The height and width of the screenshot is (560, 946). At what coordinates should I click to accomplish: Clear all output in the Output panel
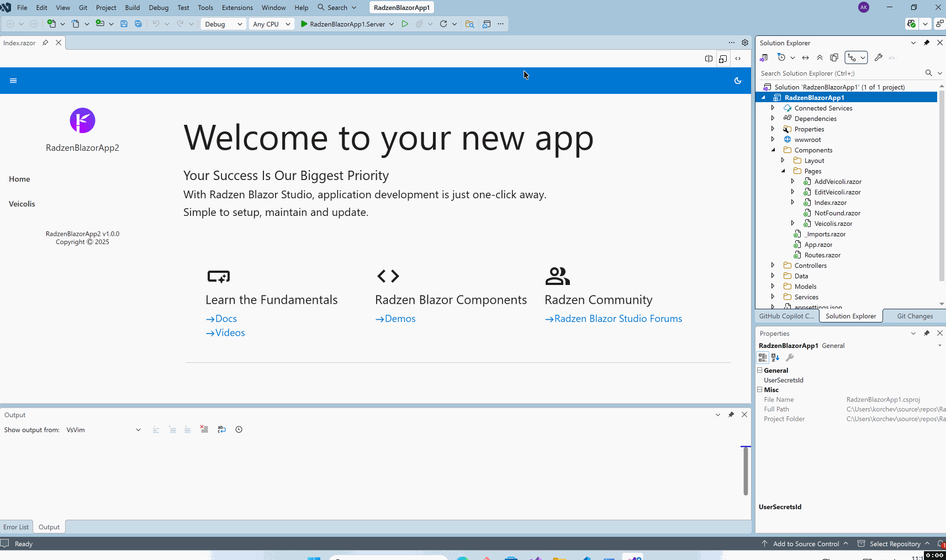coord(204,429)
